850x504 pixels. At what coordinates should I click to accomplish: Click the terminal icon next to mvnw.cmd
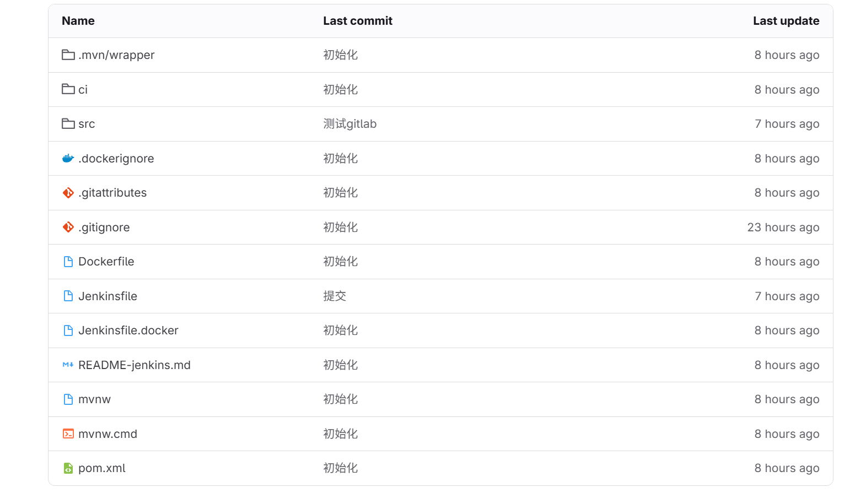[68, 434]
